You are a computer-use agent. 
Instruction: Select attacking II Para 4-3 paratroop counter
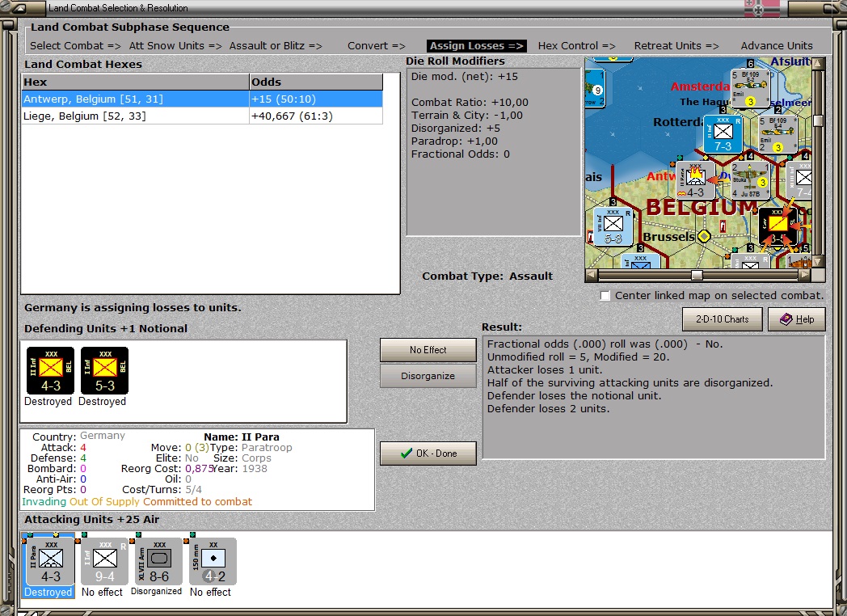(x=50, y=562)
